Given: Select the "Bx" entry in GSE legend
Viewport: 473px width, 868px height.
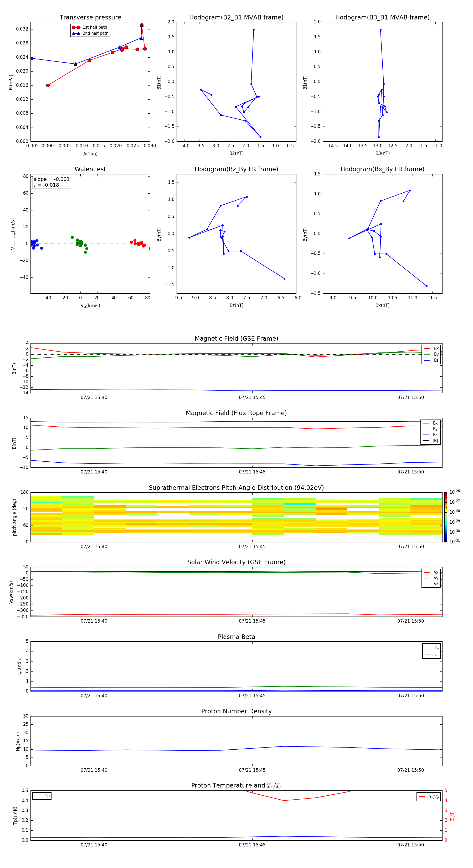Looking at the screenshot, I should tap(431, 349).
